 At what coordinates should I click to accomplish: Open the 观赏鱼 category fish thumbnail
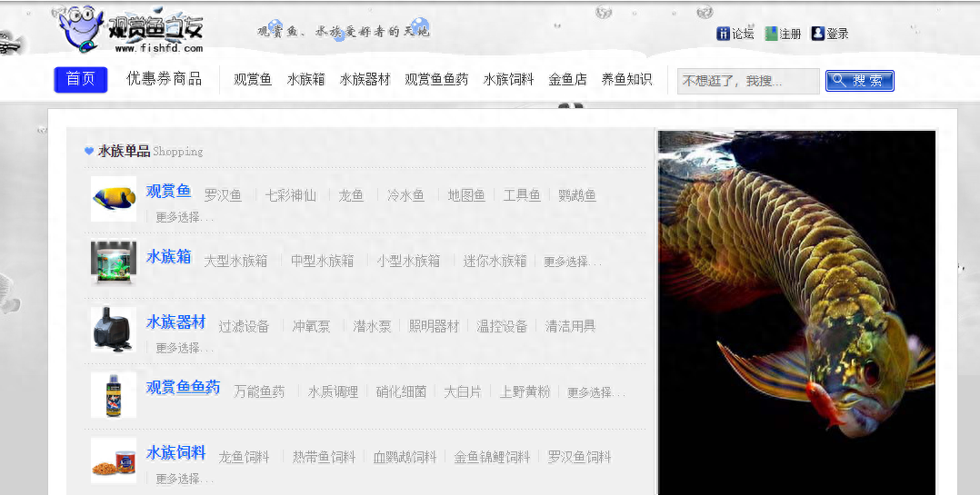114,198
